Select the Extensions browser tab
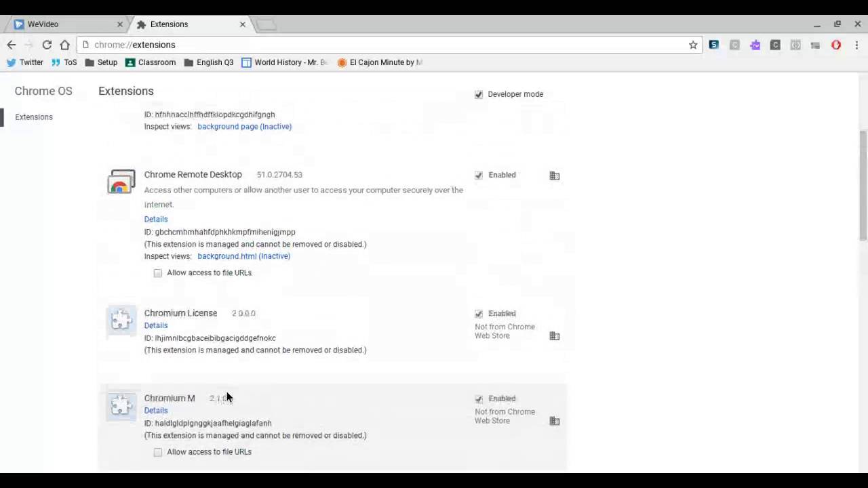 pyautogui.click(x=190, y=24)
